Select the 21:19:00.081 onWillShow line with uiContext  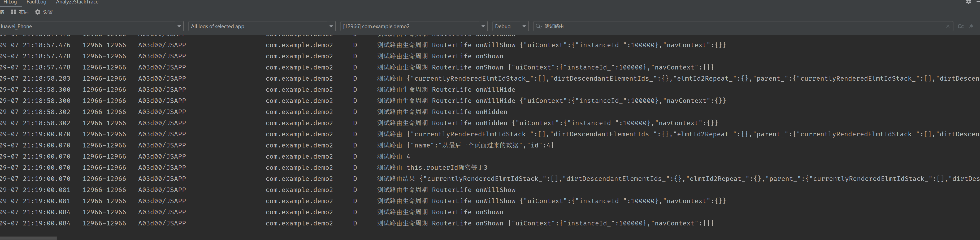(490, 201)
